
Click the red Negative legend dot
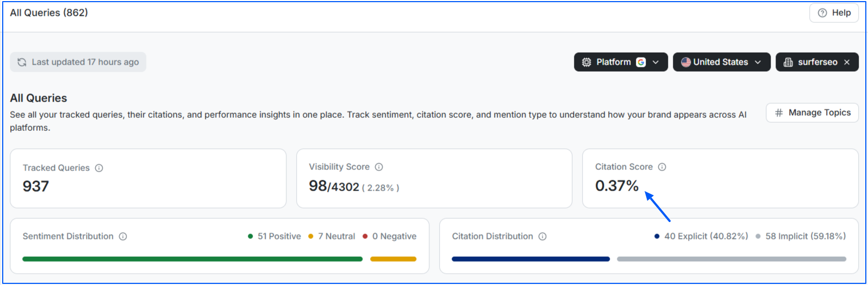pyautogui.click(x=365, y=236)
